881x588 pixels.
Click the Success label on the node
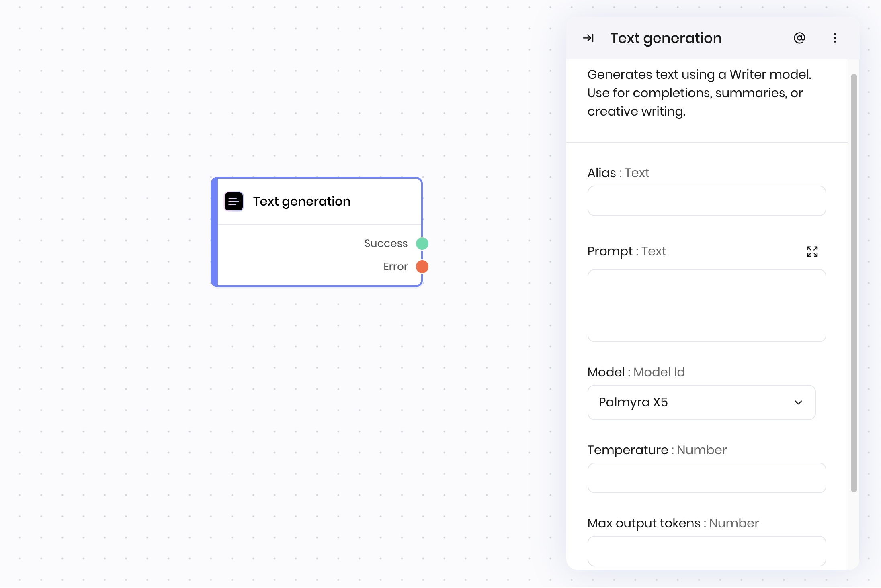[x=386, y=243]
